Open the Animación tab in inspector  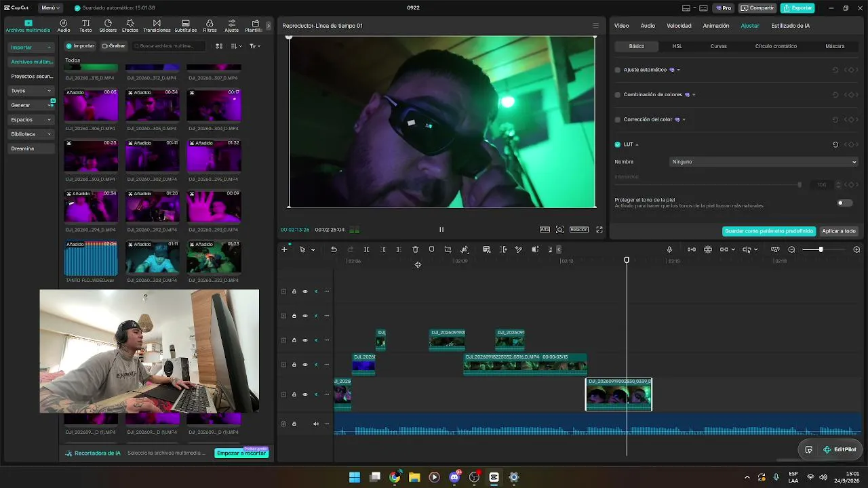716,26
